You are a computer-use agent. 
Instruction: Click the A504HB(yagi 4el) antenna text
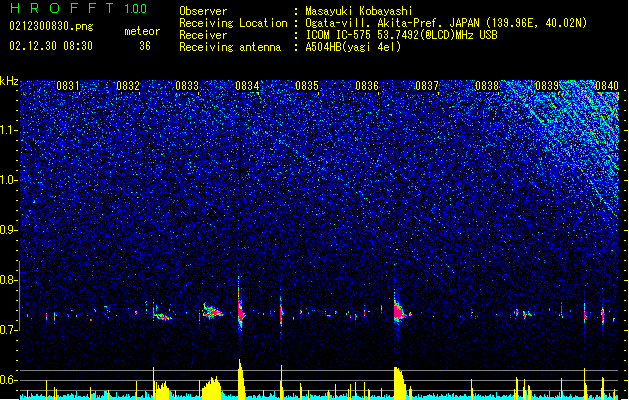tap(353, 47)
